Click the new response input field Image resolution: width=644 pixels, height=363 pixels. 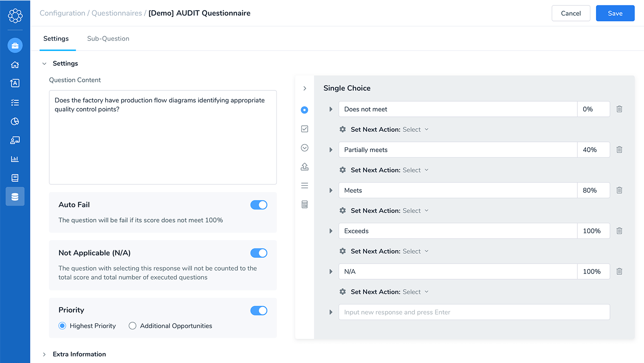(x=474, y=312)
